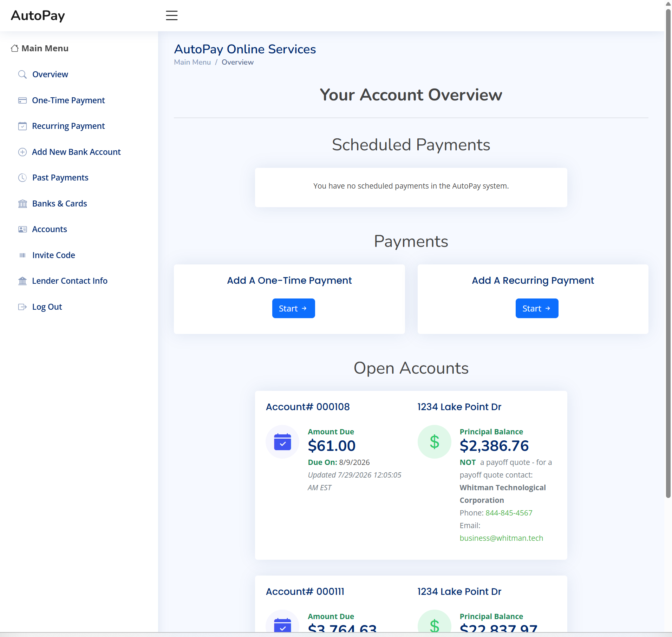This screenshot has height=637, width=672.
Task: View Lender Contact Info
Action: click(x=70, y=281)
